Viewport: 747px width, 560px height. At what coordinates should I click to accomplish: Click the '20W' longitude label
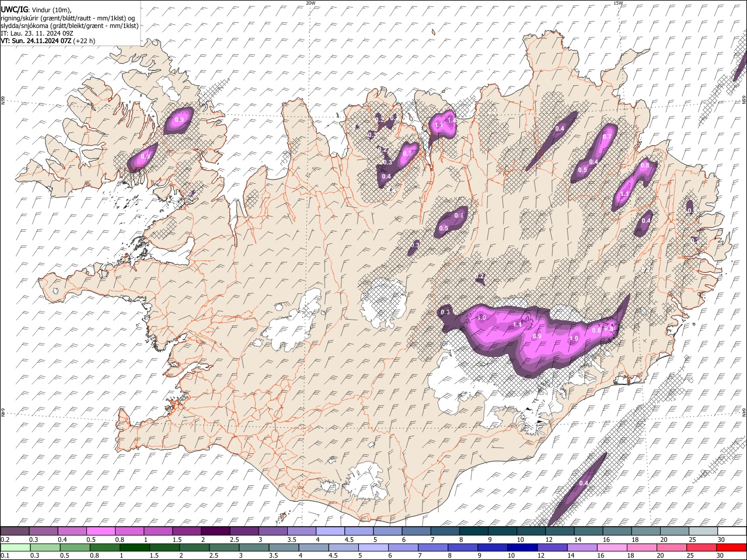tap(310, 3)
